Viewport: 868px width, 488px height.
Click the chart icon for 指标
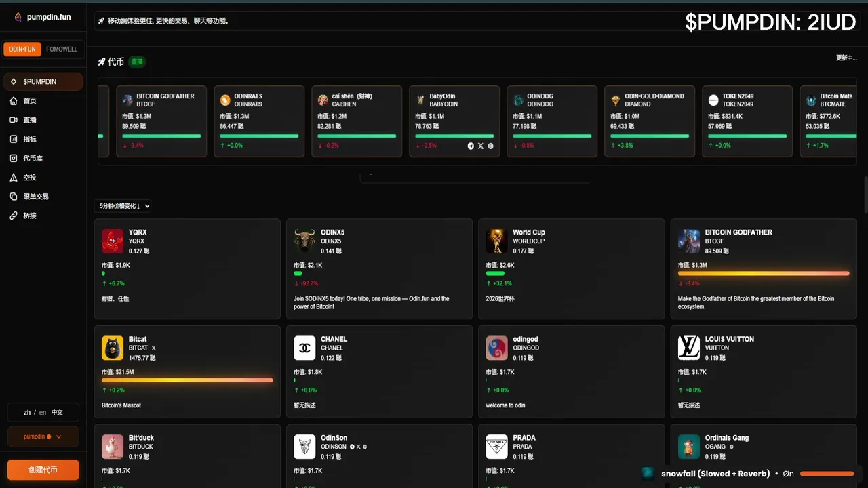click(x=14, y=139)
